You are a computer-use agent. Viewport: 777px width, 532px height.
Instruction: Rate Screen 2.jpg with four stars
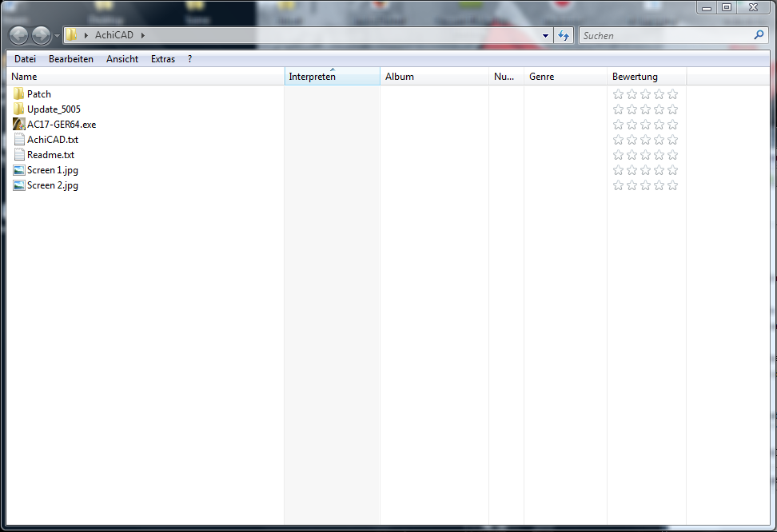tap(659, 185)
